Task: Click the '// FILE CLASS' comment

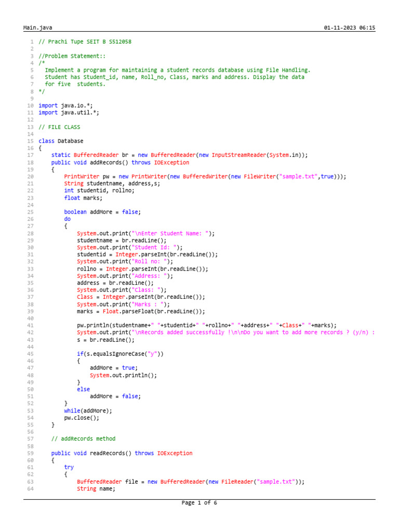Action: tap(59, 127)
